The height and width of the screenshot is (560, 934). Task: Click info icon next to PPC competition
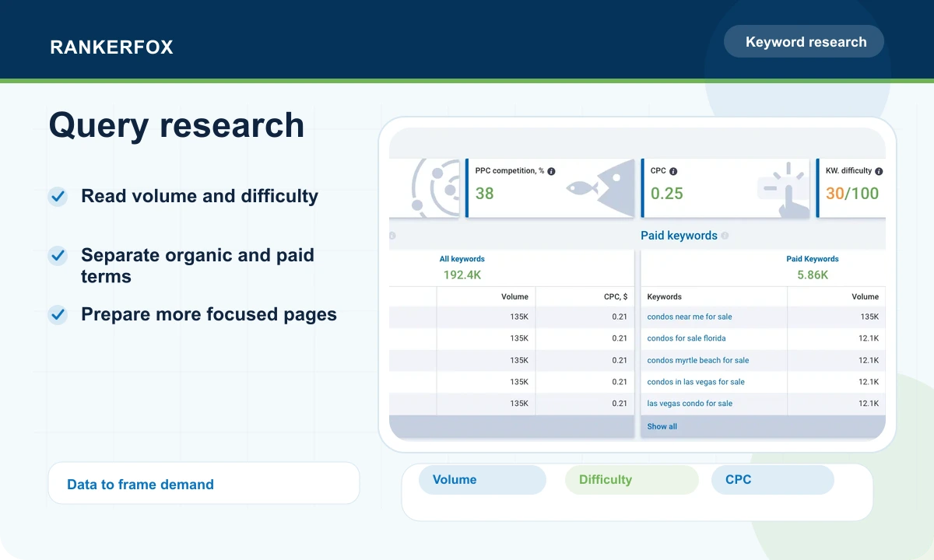(551, 171)
